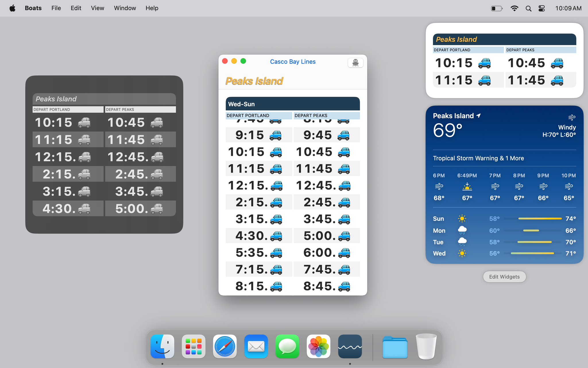Click the Peaks Island title in dark widget
This screenshot has height=368, width=588.
(x=56, y=99)
